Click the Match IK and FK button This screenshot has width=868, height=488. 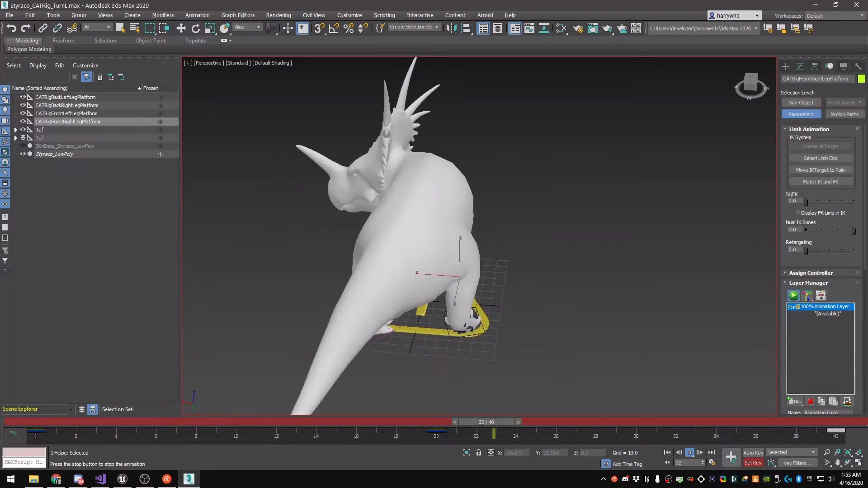pyautogui.click(x=821, y=182)
